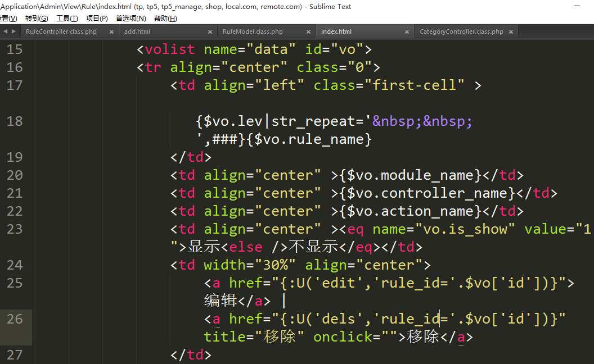Open the 项目(P) menu
The width and height of the screenshot is (594, 364).
pos(97,19)
